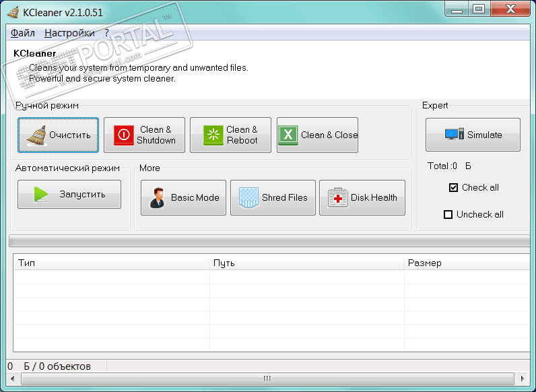536x392 pixels.
Task: Open the Файл menu
Action: [x=23, y=33]
